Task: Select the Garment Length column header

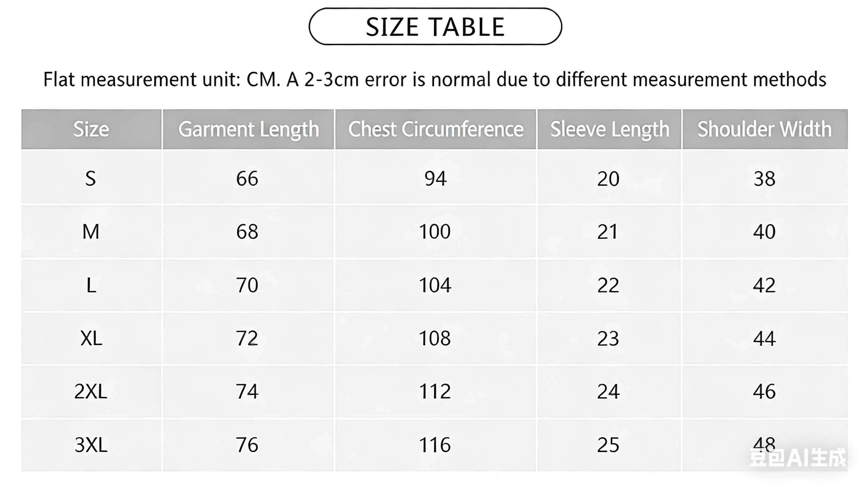Action: click(x=248, y=129)
